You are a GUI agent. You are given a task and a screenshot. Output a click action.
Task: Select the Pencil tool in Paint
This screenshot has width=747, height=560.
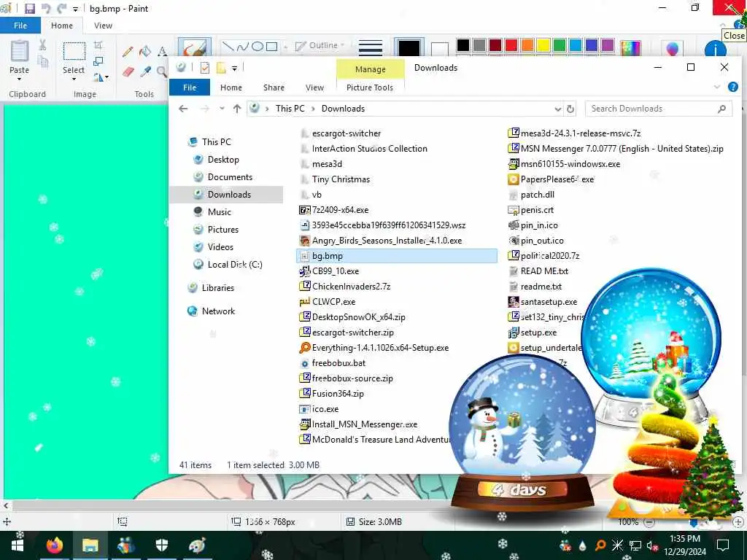pos(128,52)
